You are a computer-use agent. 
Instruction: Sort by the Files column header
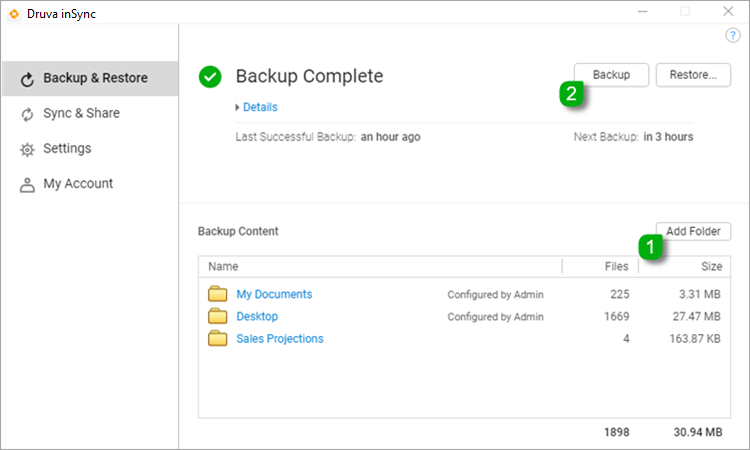point(616,266)
